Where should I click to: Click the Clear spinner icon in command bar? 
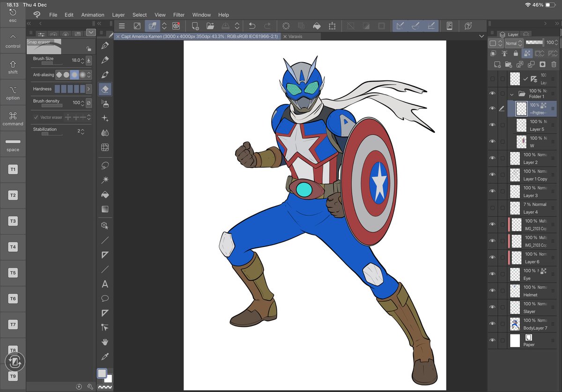coord(286,26)
